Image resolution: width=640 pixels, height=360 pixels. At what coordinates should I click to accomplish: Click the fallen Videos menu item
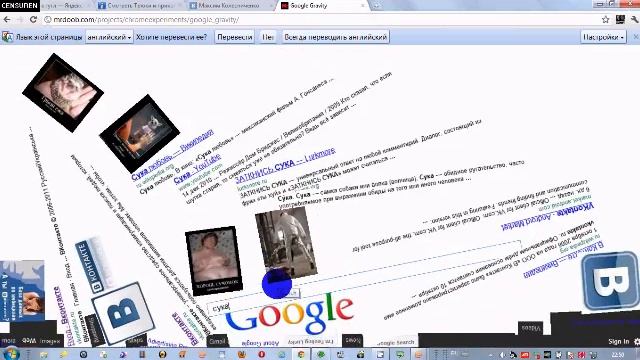pos(530,328)
